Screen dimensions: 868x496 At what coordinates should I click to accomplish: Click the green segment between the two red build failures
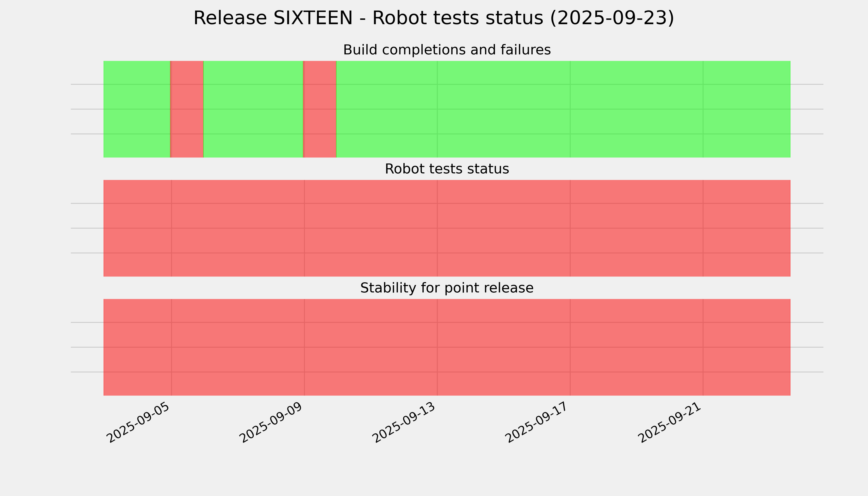point(253,109)
